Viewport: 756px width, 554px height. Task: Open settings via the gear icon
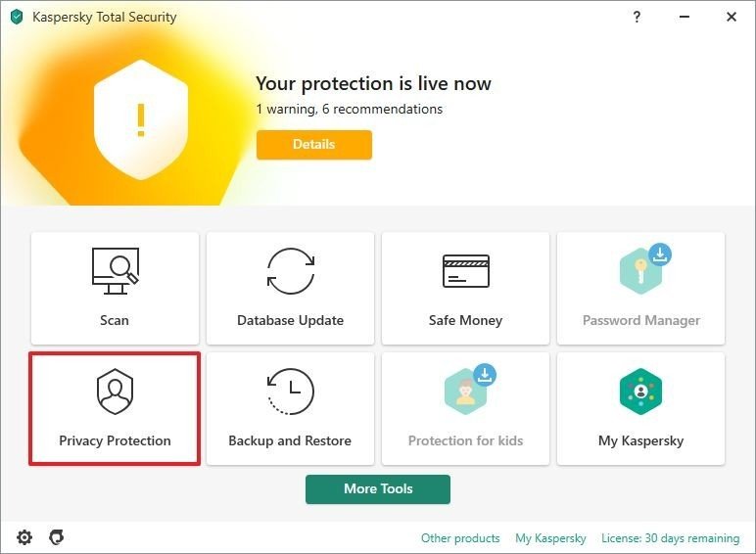click(24, 537)
